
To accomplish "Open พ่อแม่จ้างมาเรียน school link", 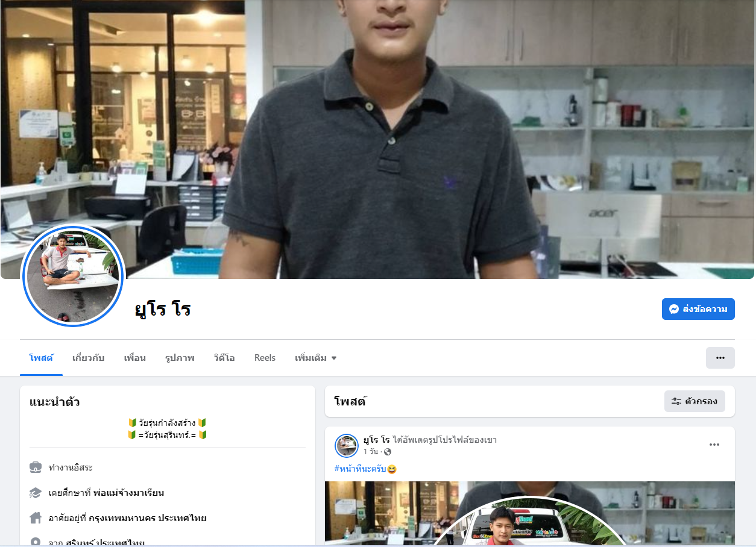I will pyautogui.click(x=128, y=493).
